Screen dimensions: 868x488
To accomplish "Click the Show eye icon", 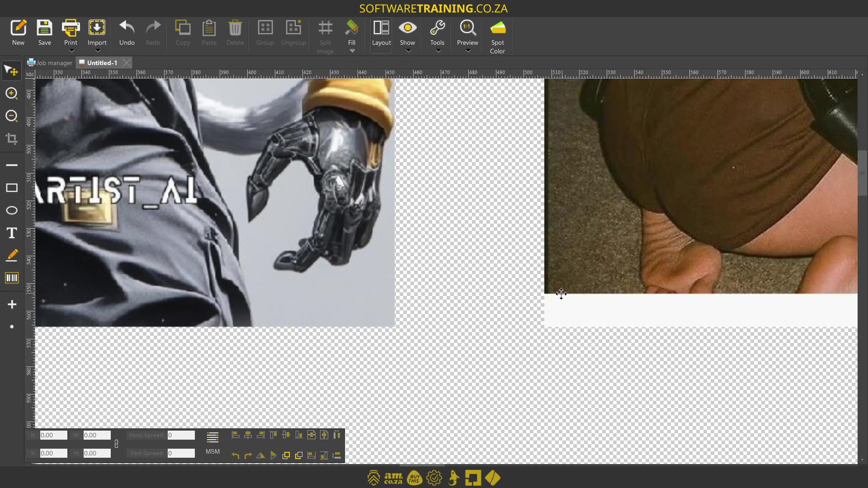I will (x=407, y=28).
